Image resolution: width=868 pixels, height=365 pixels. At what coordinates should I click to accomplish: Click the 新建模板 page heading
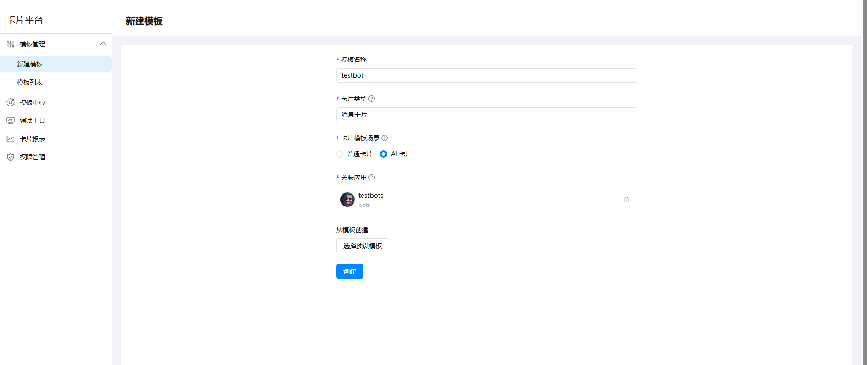pyautogui.click(x=144, y=21)
